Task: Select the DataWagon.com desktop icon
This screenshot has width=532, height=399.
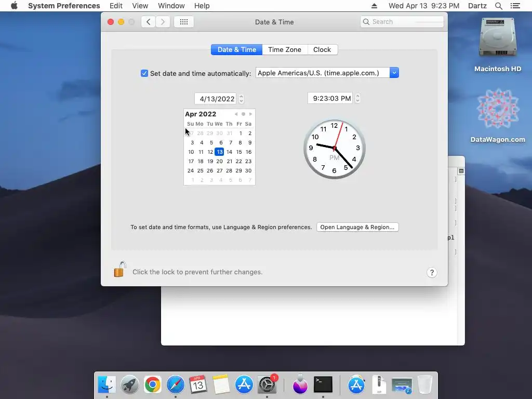Action: (497, 109)
